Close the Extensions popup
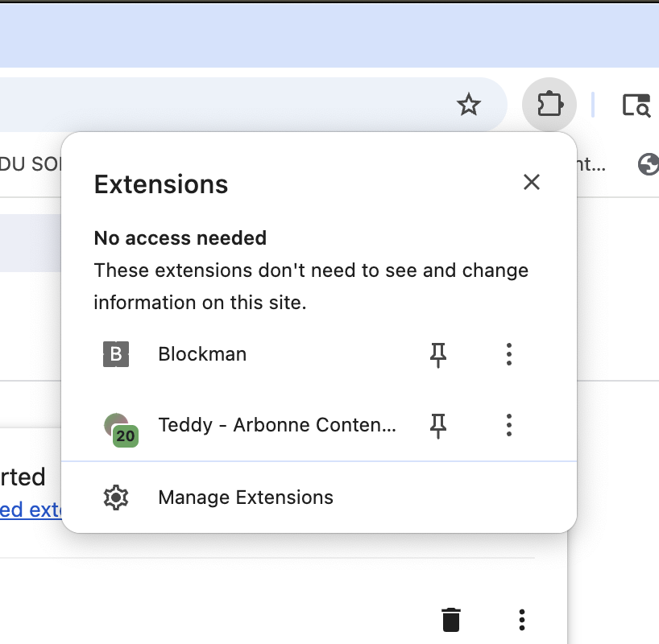Image resolution: width=659 pixels, height=644 pixels. tap(531, 182)
